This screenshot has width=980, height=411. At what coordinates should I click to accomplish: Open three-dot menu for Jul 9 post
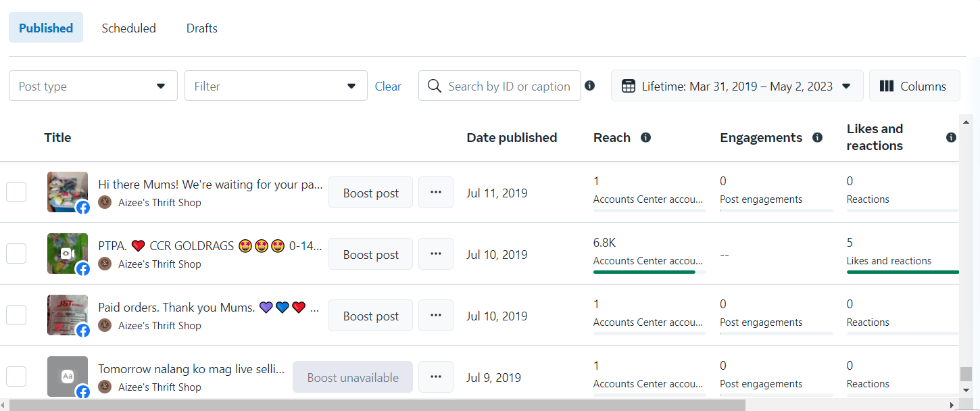tap(436, 377)
